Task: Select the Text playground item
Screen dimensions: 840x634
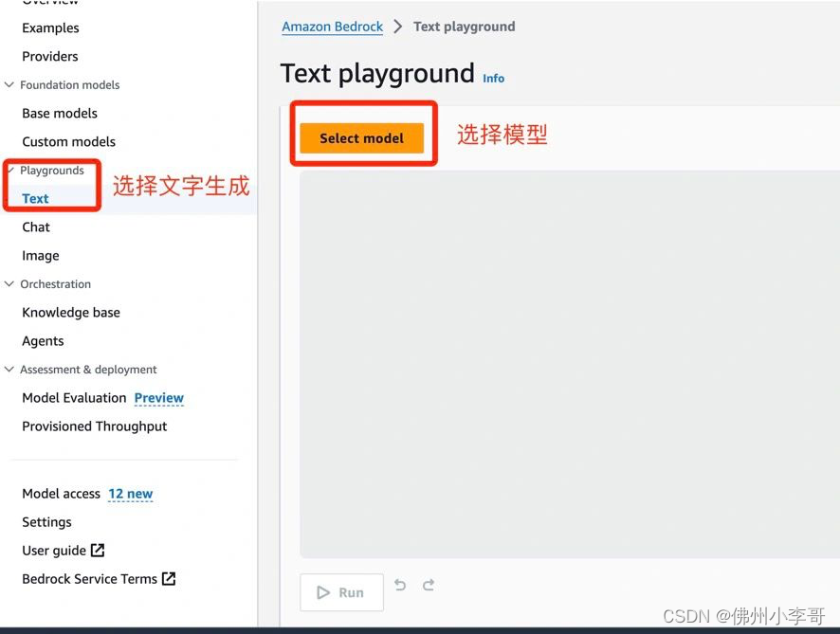Action: 35,199
